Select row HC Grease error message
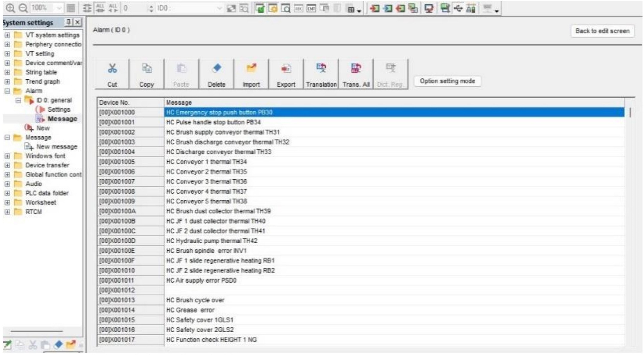The image size is (644, 355). [190, 310]
